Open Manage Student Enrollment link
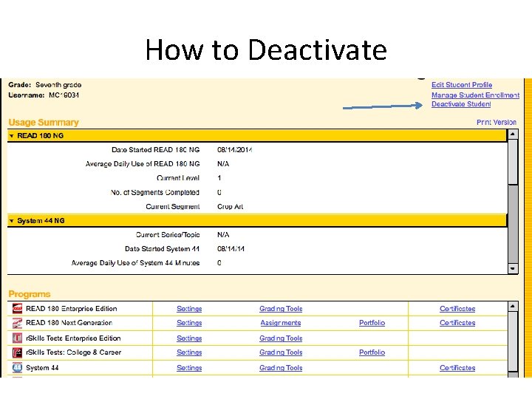The width and height of the screenshot is (532, 399). pyautogui.click(x=475, y=95)
